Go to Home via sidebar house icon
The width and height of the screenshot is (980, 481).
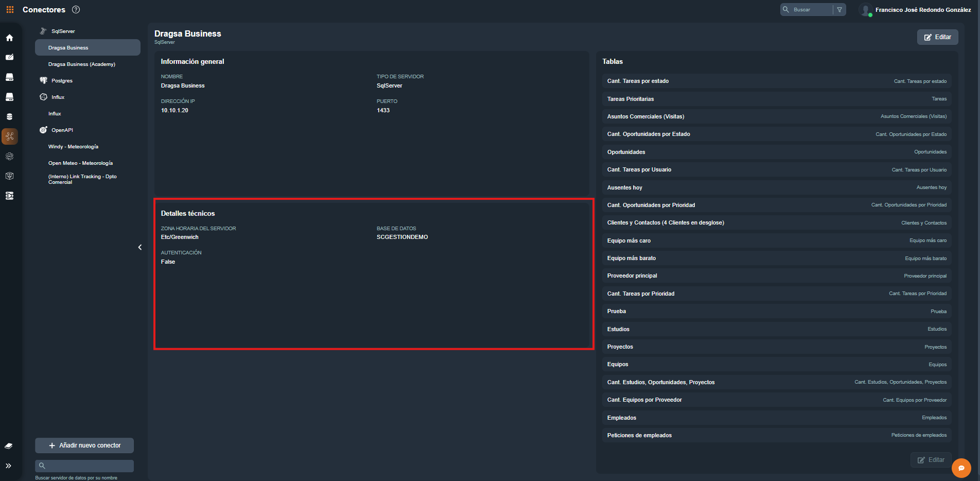coord(9,38)
